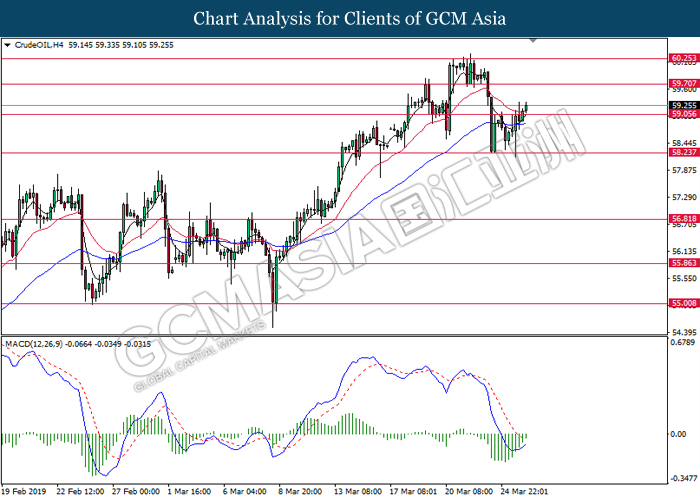700x500 pixels.
Task: Click the 55.863 price level label
Action: pyautogui.click(x=684, y=263)
